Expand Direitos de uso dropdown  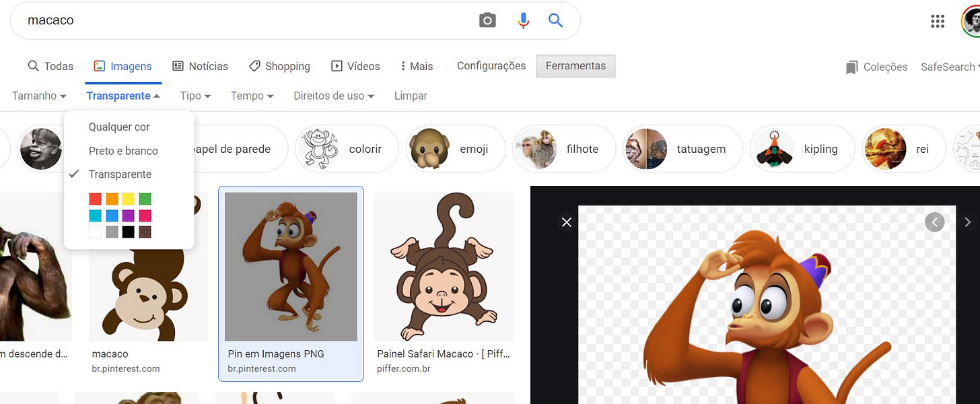pos(334,96)
